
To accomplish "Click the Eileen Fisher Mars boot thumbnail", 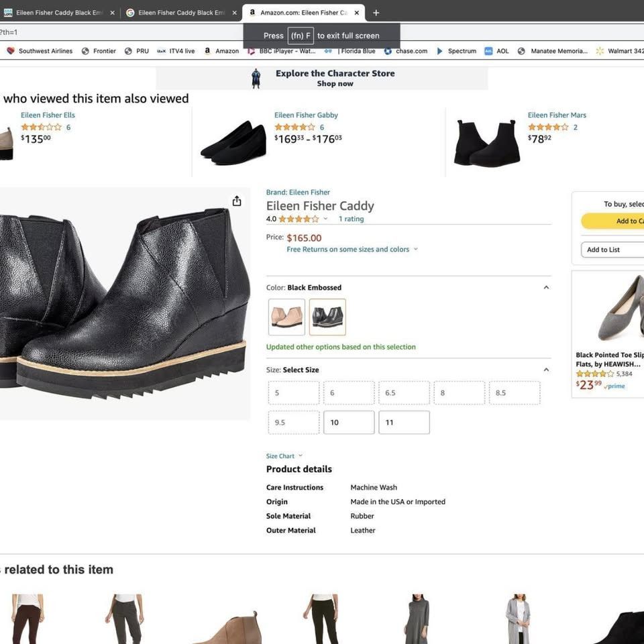I will 487,142.
